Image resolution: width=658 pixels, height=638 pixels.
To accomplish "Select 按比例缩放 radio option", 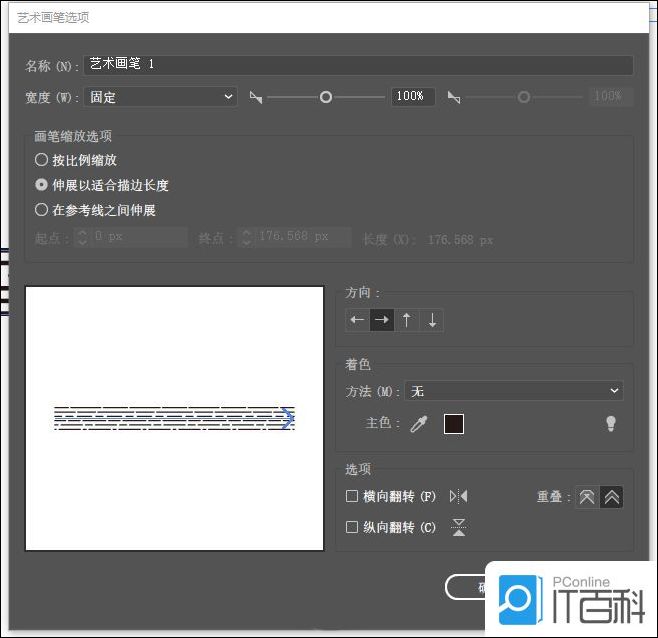I will coord(41,160).
